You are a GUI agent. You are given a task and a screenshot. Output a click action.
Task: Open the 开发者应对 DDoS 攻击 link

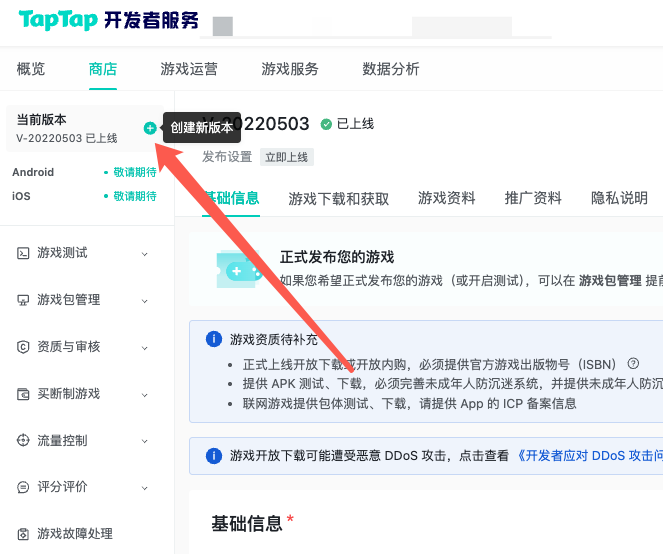coord(590,456)
